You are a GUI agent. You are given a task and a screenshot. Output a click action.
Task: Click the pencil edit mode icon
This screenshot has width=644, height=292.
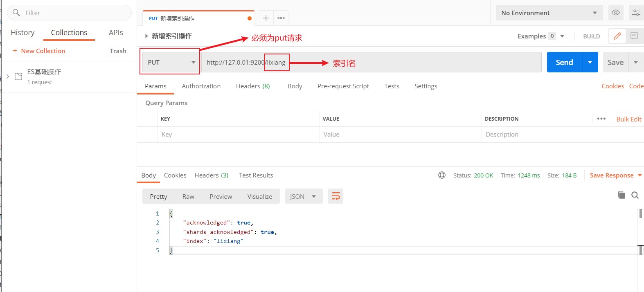coord(617,36)
